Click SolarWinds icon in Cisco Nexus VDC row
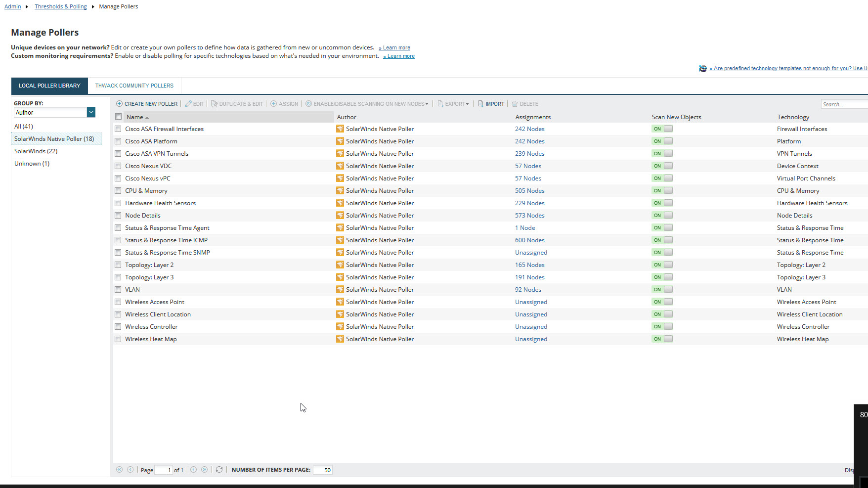The height and width of the screenshot is (488, 868). (340, 166)
